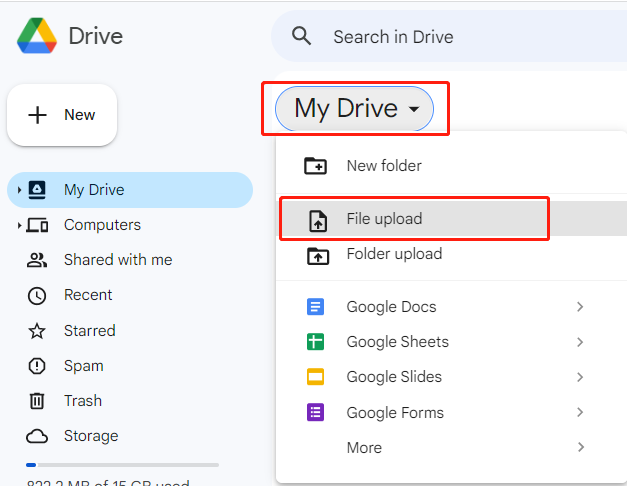
Task: Expand the Computers tree arrow
Action: 19,226
